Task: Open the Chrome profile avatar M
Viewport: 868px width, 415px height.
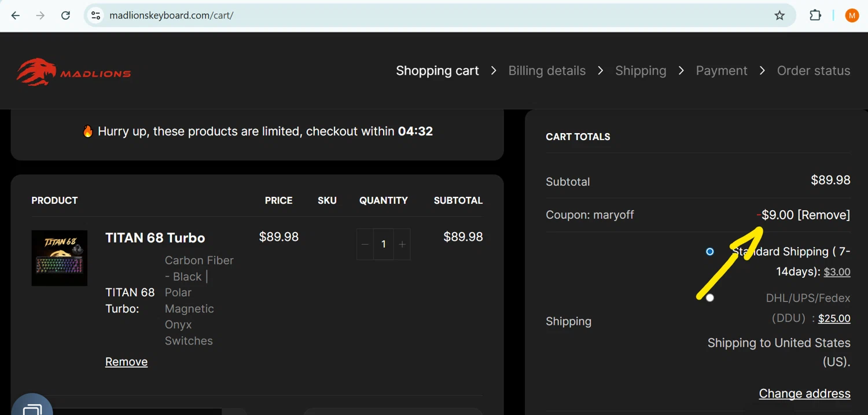Action: (x=852, y=16)
